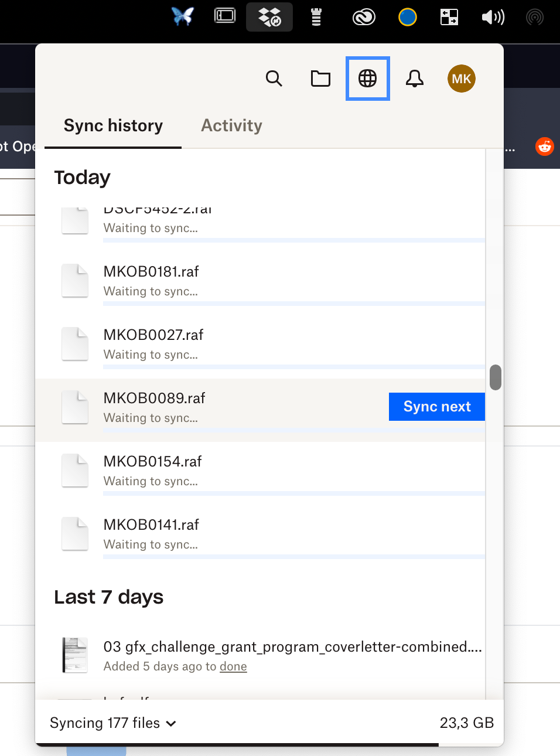Viewport: 560px width, 756px height.
Task: Open the done folder link
Action: coord(233,666)
